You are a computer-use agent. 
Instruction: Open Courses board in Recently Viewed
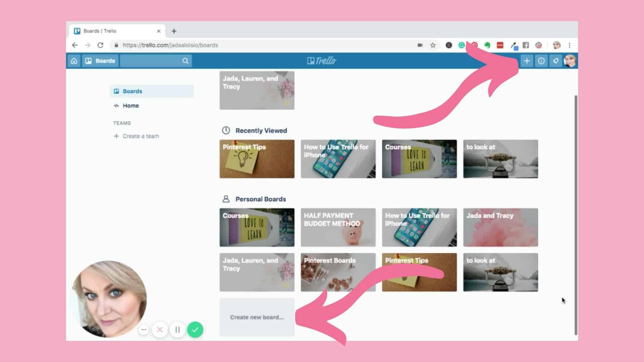(419, 159)
